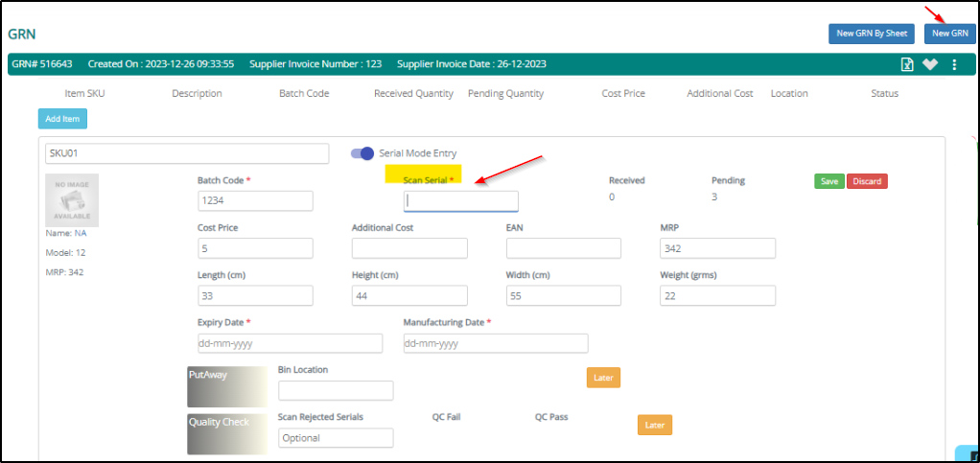Click New GRN By Sheet button

(x=871, y=34)
